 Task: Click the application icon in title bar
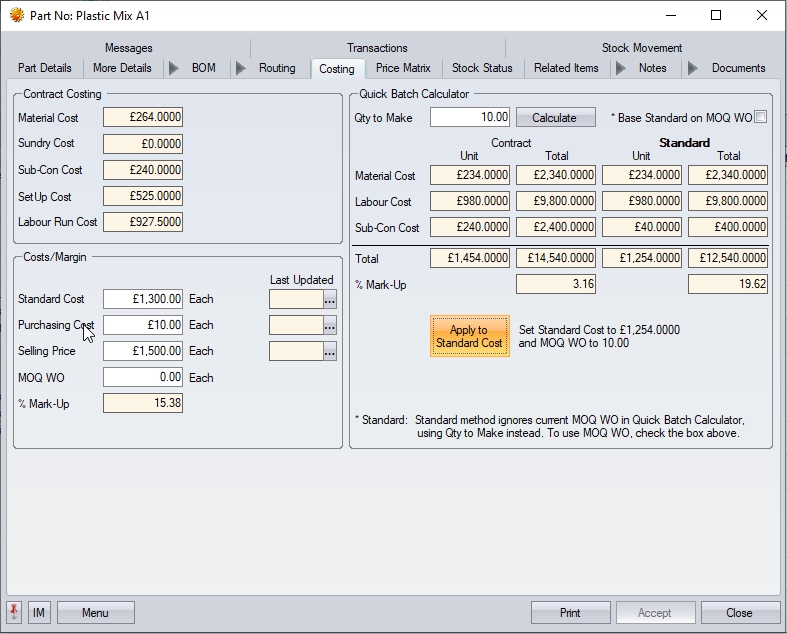[16, 16]
